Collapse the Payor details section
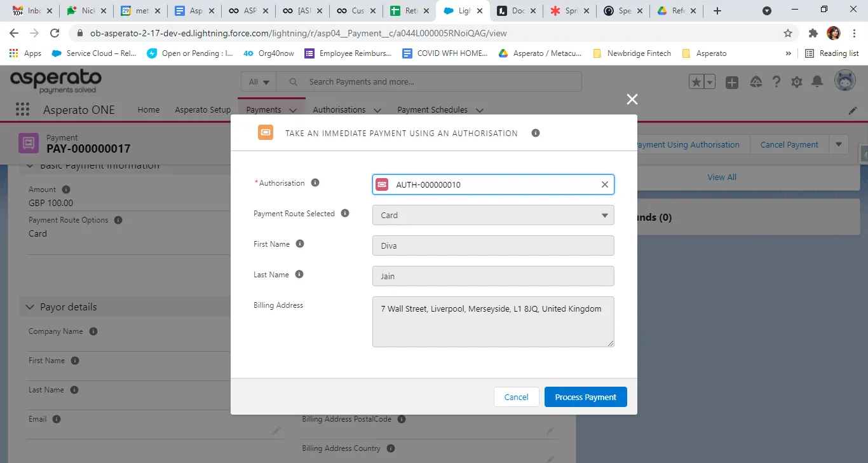The image size is (868, 463). [x=30, y=307]
